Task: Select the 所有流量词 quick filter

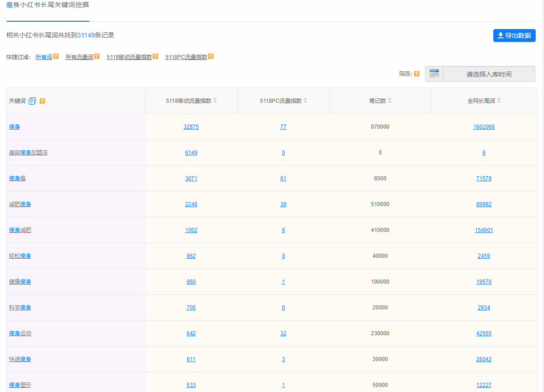Action: point(79,57)
